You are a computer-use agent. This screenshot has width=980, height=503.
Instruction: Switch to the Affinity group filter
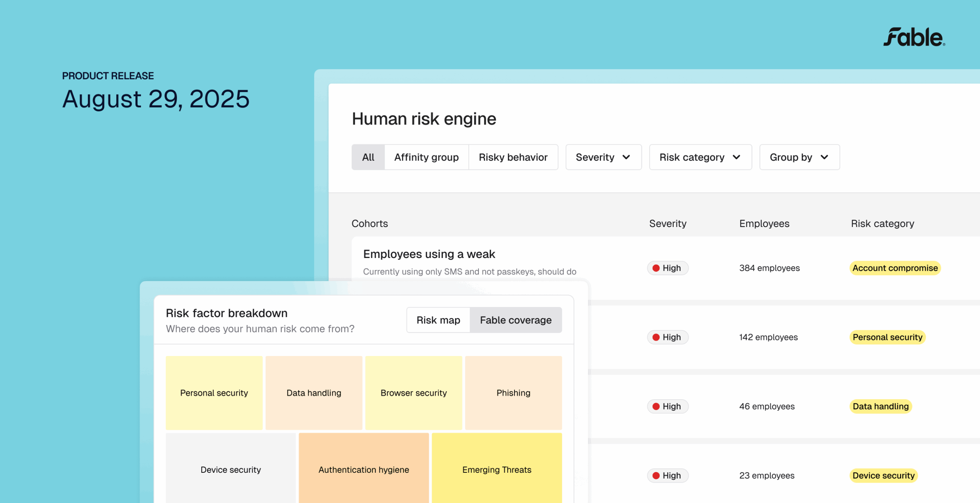(x=426, y=157)
